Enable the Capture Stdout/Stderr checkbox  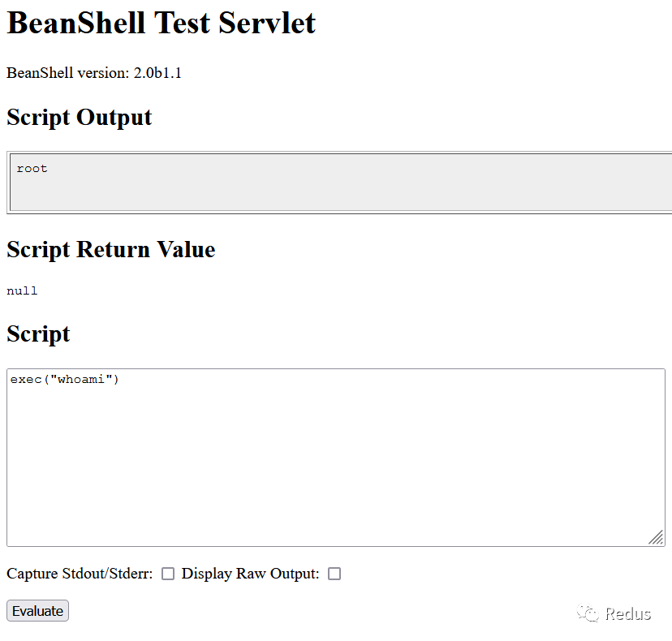[168, 574]
